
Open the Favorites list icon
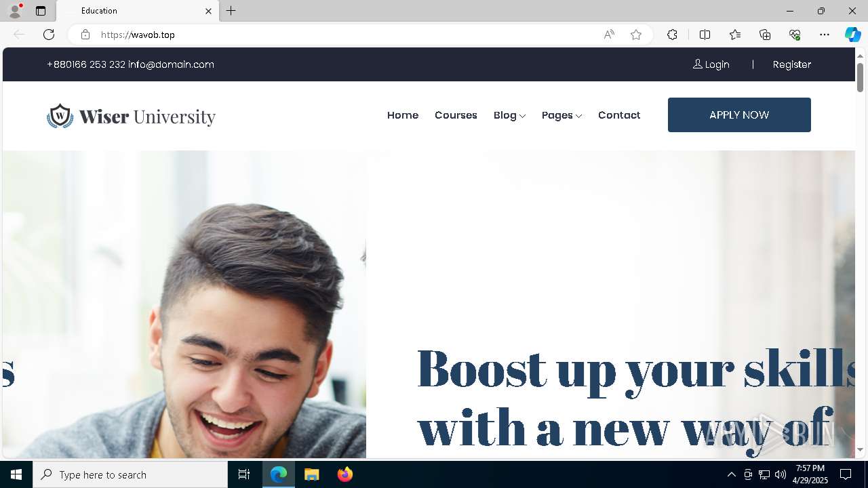point(735,35)
